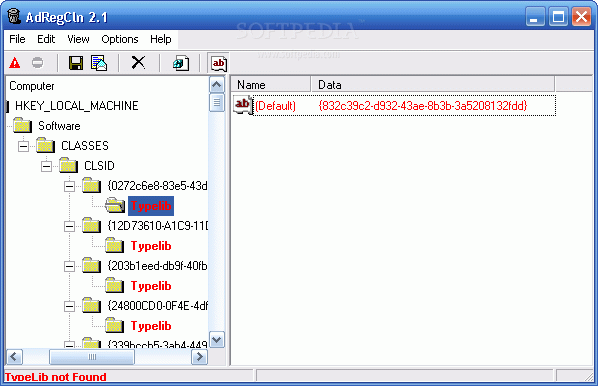Open the Edit menu

pyautogui.click(x=46, y=39)
